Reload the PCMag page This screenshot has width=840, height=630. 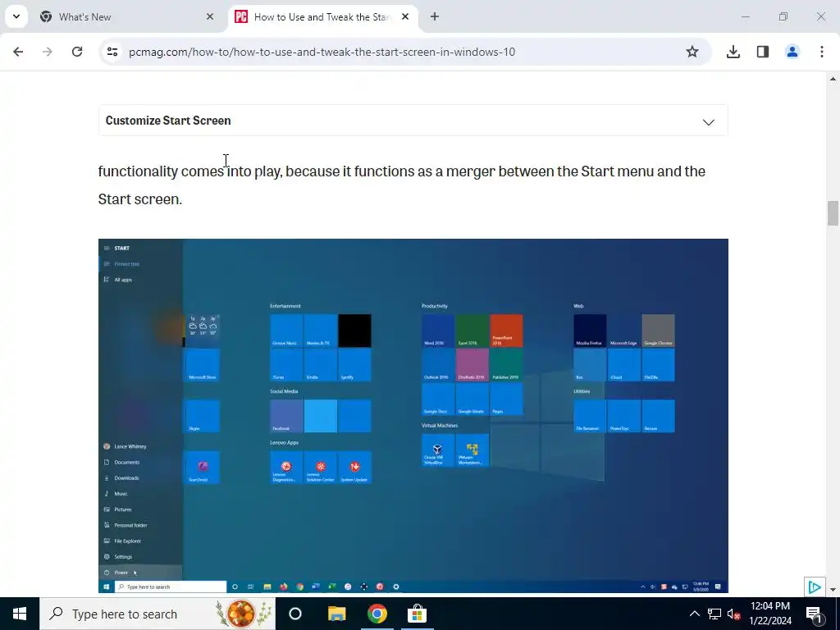point(77,52)
